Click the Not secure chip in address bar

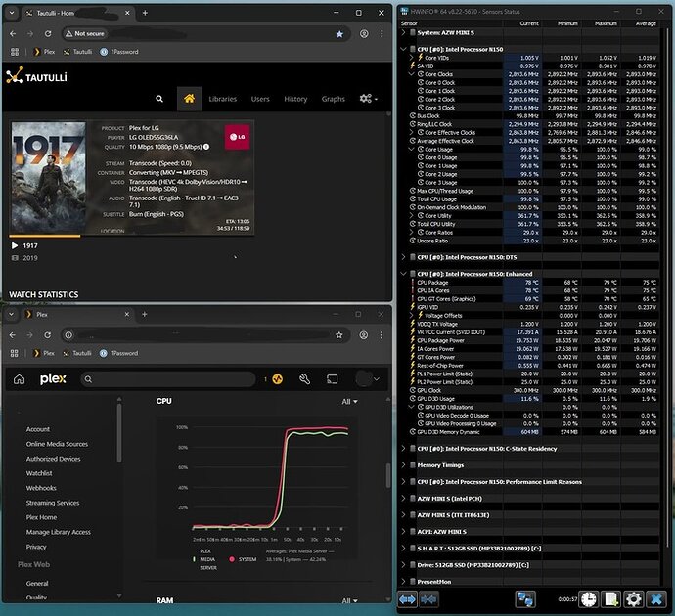[x=85, y=33]
